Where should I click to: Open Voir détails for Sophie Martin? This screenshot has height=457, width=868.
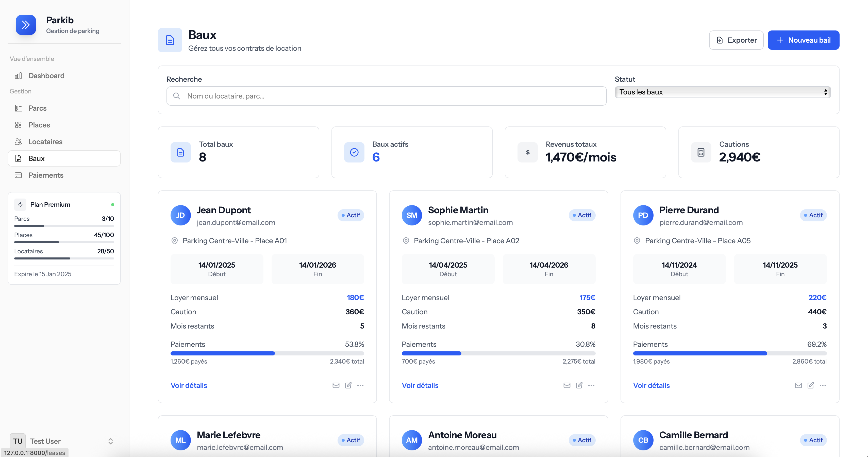point(420,385)
